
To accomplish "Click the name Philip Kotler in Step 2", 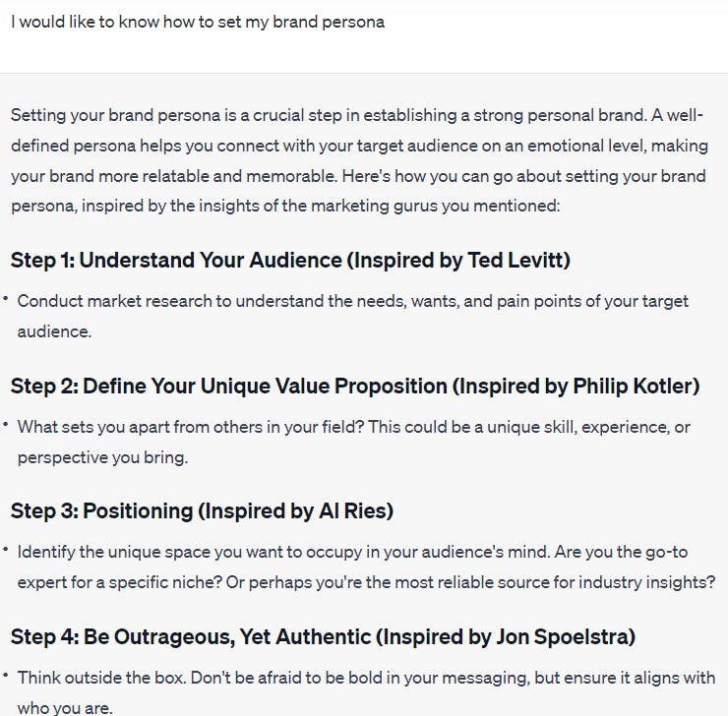I will click(633, 386).
